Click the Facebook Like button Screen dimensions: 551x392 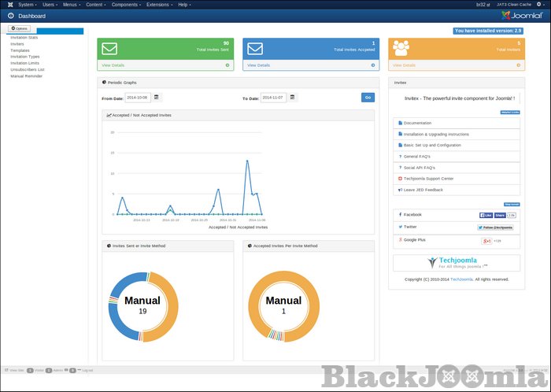click(x=486, y=215)
